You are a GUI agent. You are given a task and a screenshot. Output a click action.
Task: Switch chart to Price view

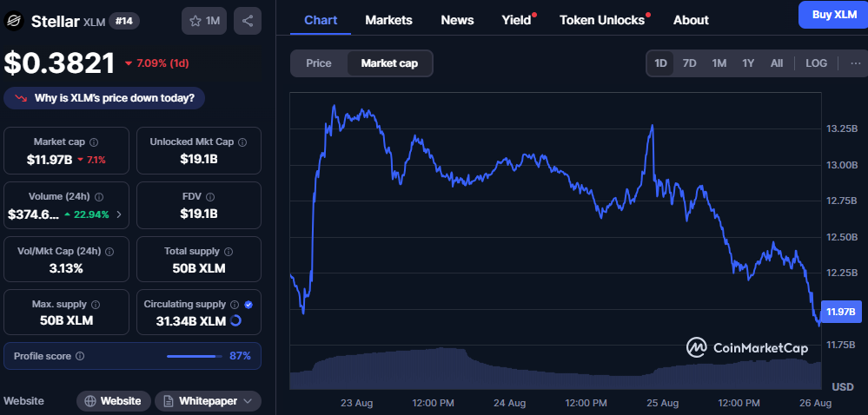tap(319, 63)
